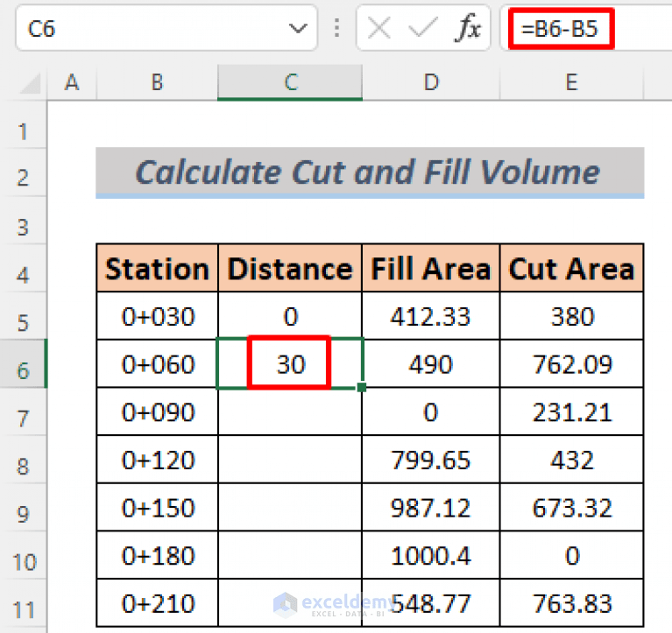This screenshot has width=672, height=633.
Task: Click cut area cell 432
Action: click(x=572, y=460)
